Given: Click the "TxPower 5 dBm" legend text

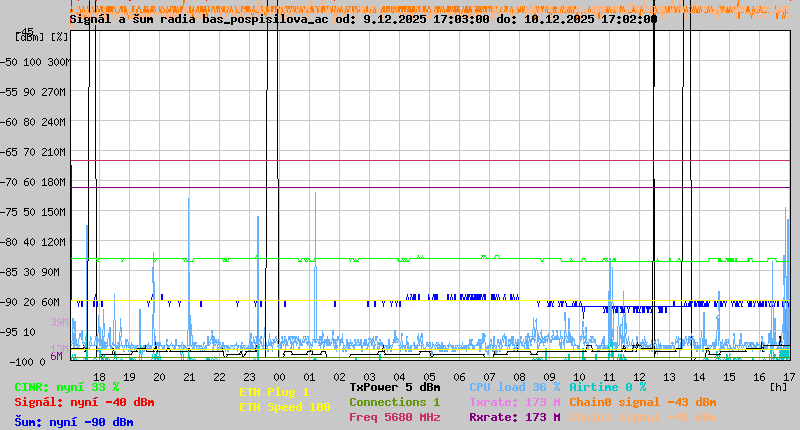Looking at the screenshot, I should click(394, 387).
